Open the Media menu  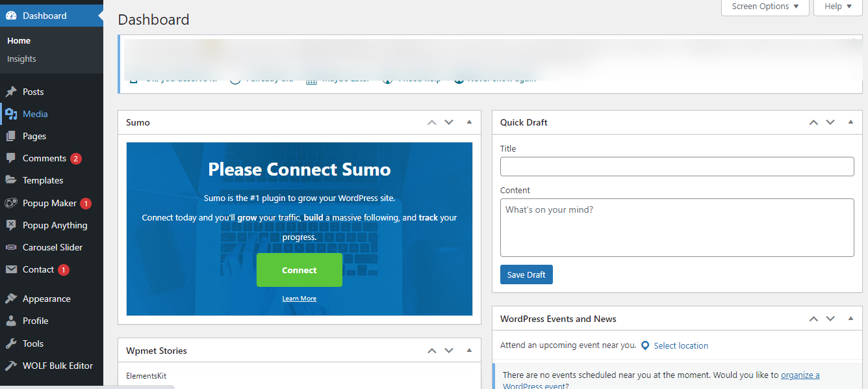35,114
